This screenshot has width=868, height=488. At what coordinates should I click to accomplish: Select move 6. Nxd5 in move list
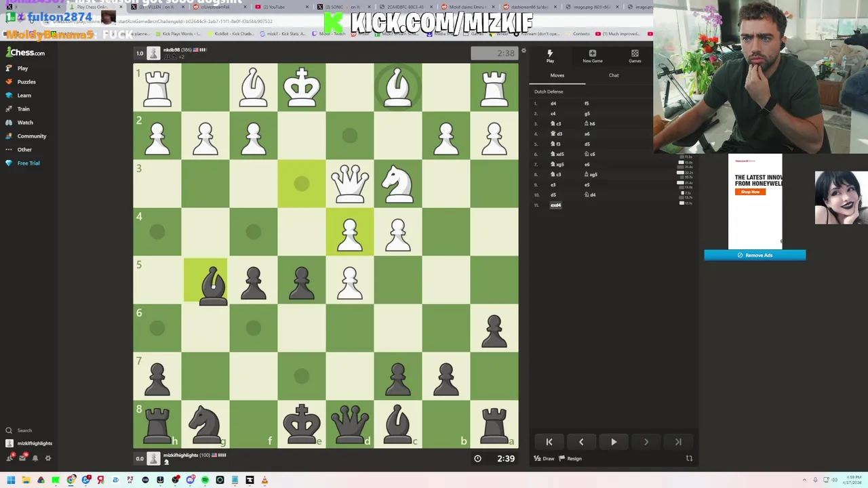(557, 155)
